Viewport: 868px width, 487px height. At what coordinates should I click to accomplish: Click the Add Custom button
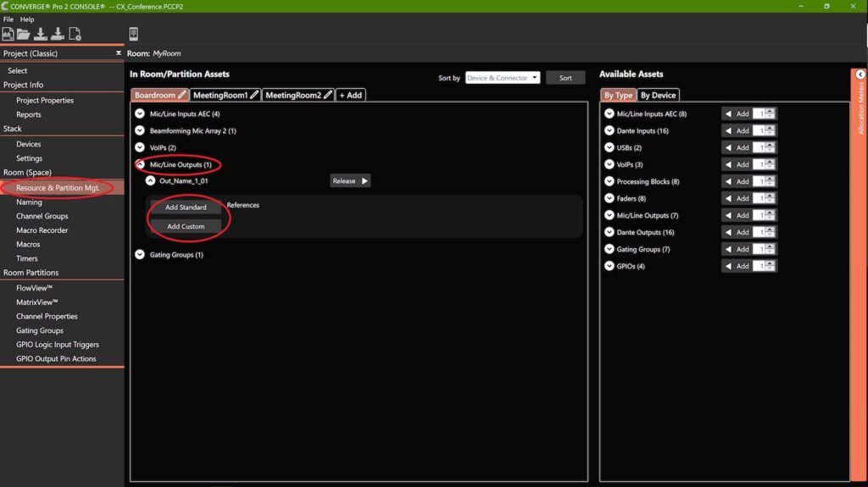pyautogui.click(x=186, y=226)
